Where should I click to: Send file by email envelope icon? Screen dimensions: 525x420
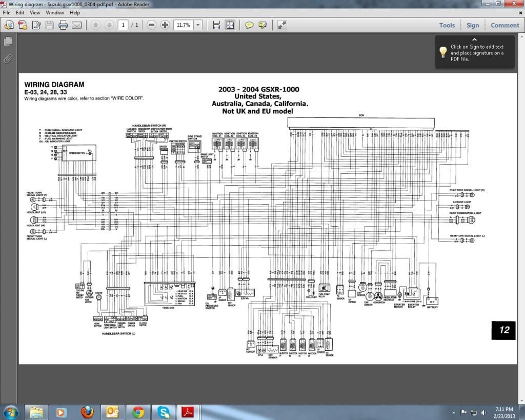(77, 25)
